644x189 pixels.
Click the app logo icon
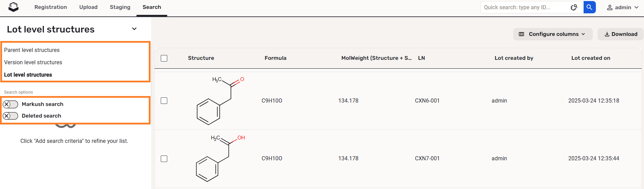pyautogui.click(x=13, y=7)
